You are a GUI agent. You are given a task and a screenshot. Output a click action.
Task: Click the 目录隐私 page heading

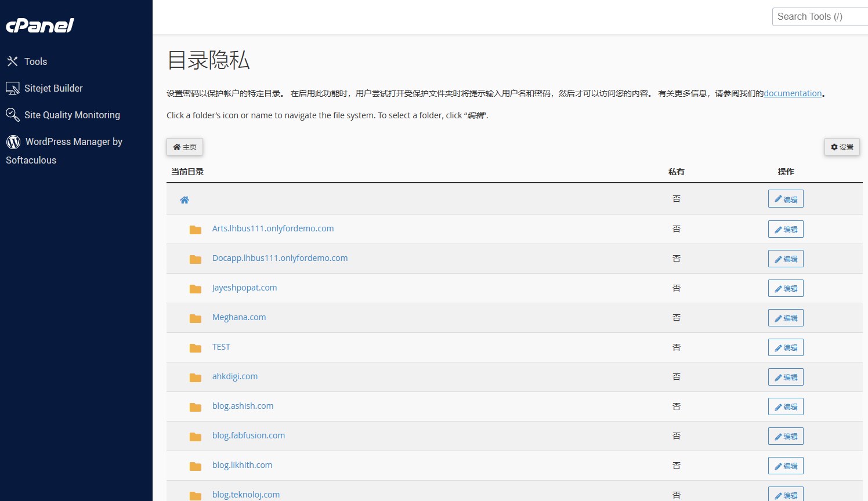click(208, 60)
